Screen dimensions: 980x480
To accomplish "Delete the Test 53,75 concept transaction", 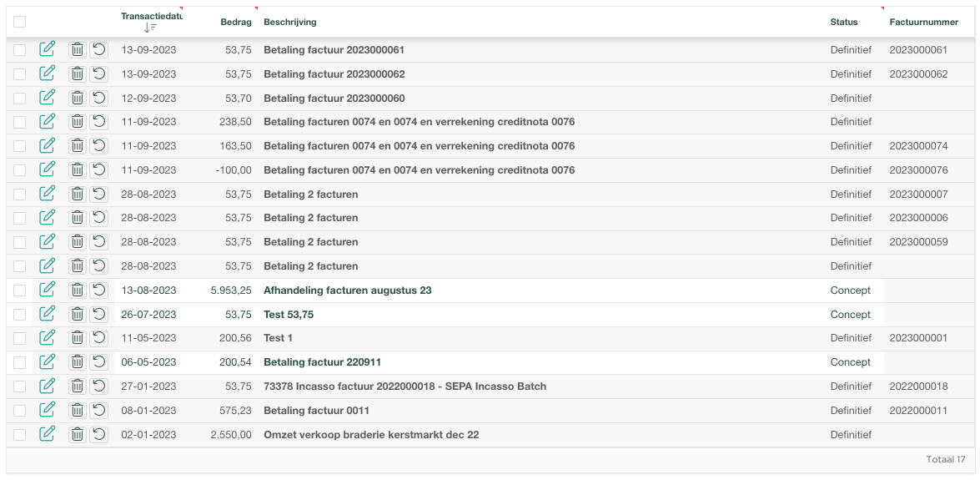I will [77, 315].
